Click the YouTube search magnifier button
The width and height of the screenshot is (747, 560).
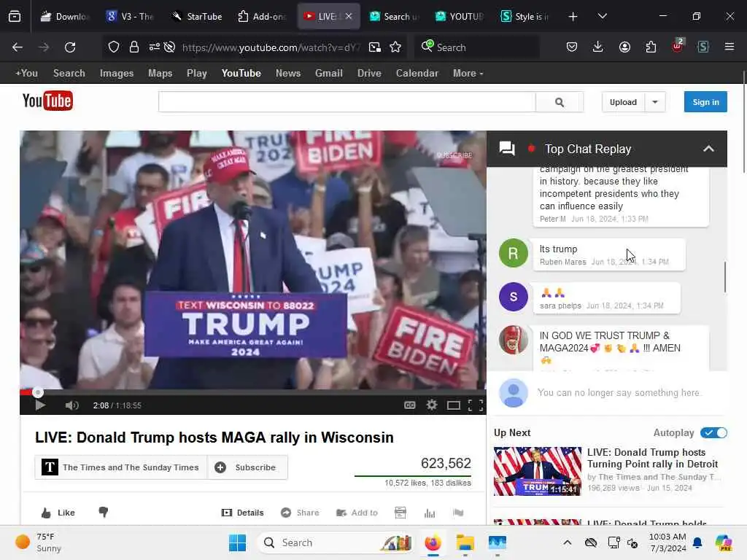click(560, 102)
